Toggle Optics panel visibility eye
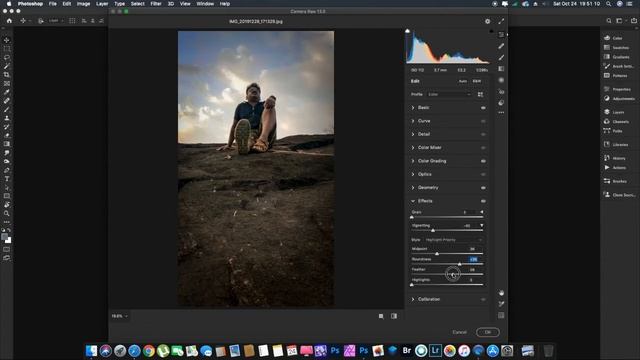 pos(483,174)
